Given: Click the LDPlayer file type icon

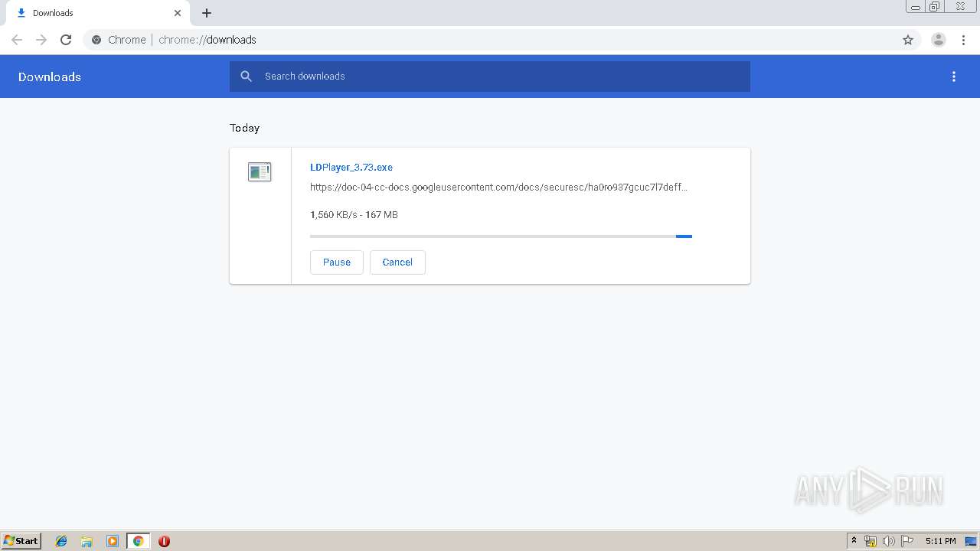Looking at the screenshot, I should (260, 171).
